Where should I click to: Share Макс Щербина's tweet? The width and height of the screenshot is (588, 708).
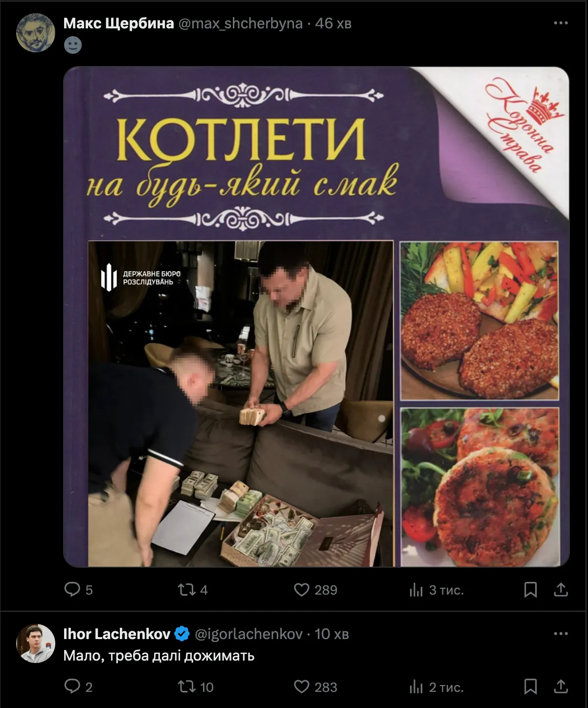[561, 590]
